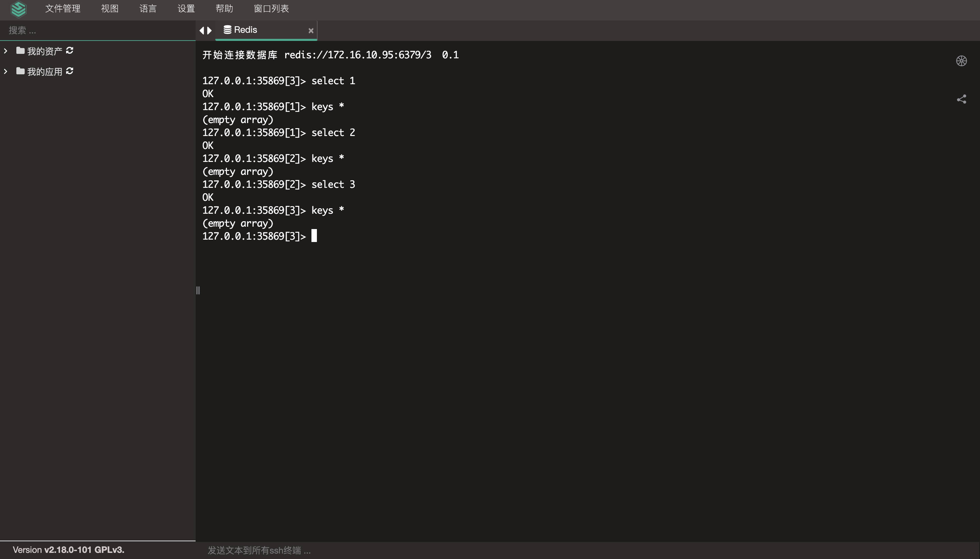980x559 pixels.
Task: Refresh the 我的应用 tree node
Action: [70, 71]
